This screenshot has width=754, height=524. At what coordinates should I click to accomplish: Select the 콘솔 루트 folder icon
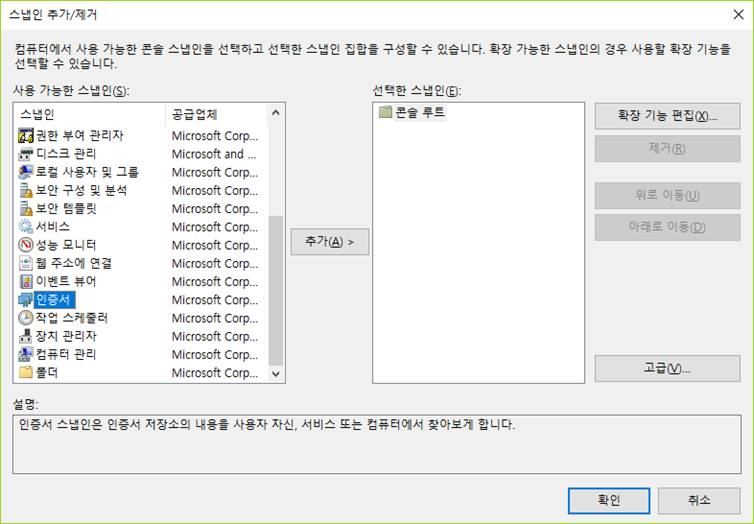[385, 112]
